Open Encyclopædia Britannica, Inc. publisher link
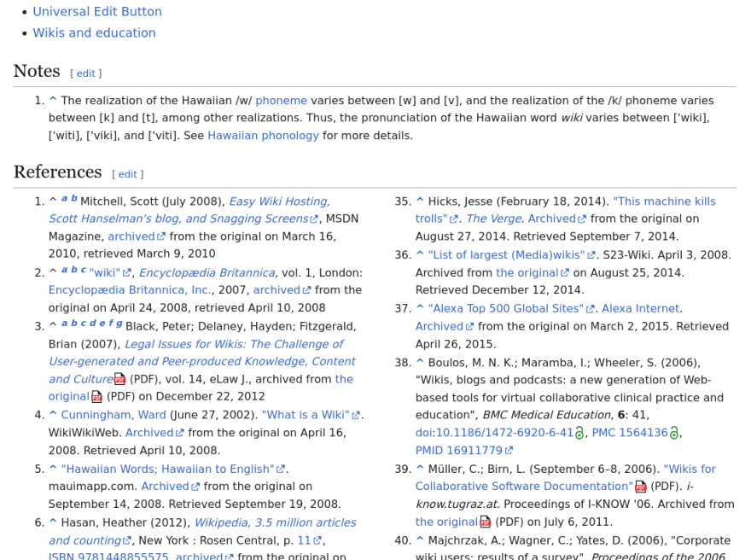This screenshot has width=751, height=560. pyautogui.click(x=131, y=290)
